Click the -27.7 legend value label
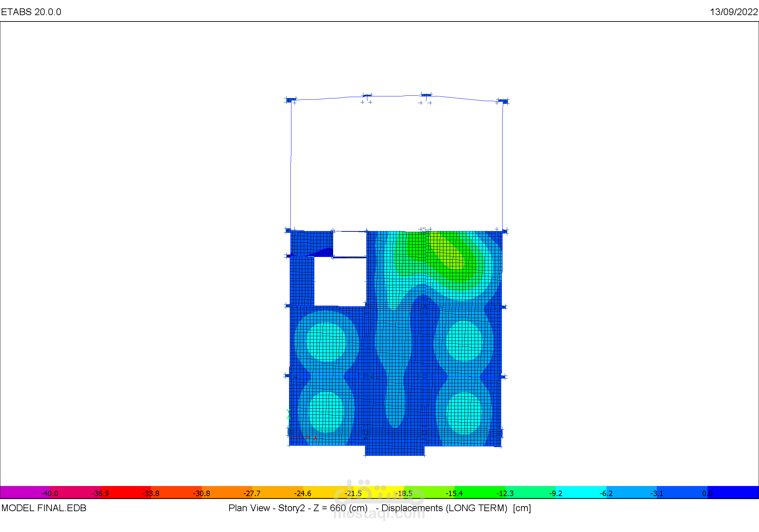759x532 pixels. [x=252, y=493]
